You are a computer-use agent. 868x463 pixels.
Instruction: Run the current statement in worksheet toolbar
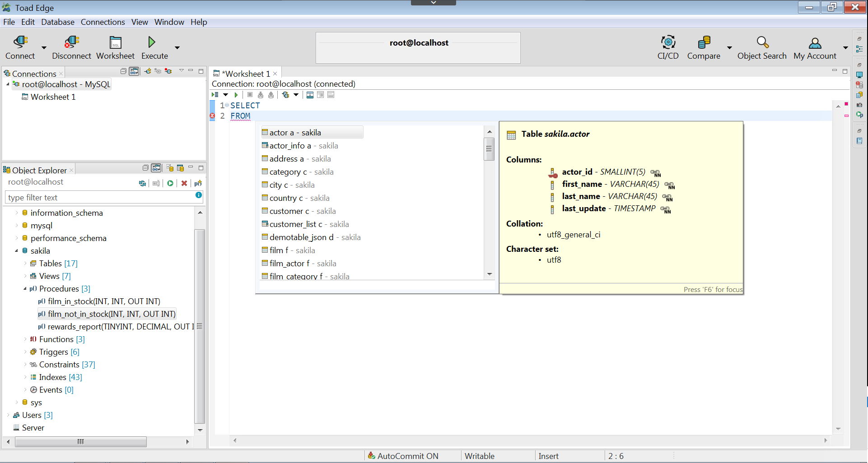pyautogui.click(x=236, y=95)
